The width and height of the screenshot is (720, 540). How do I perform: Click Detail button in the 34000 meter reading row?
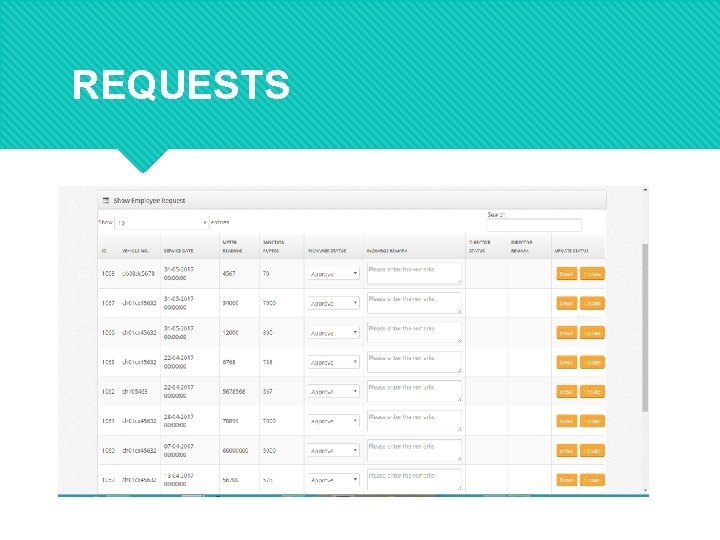click(566, 303)
